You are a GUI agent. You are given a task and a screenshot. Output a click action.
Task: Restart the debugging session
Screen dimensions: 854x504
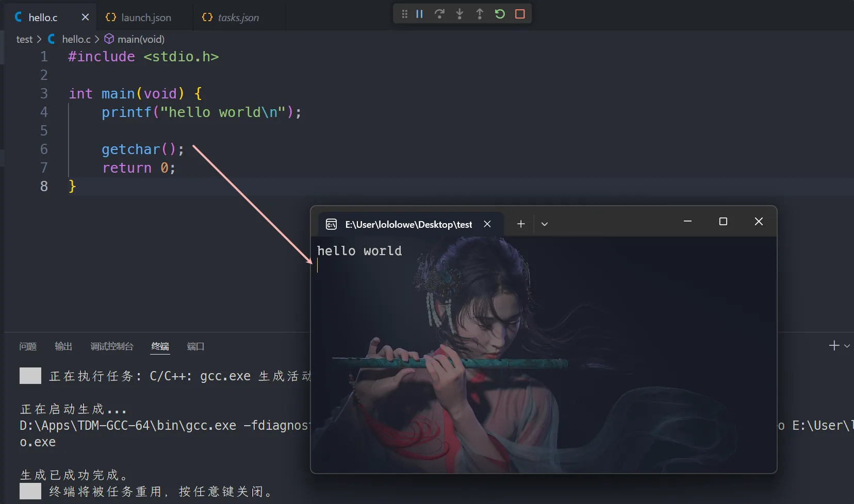500,14
